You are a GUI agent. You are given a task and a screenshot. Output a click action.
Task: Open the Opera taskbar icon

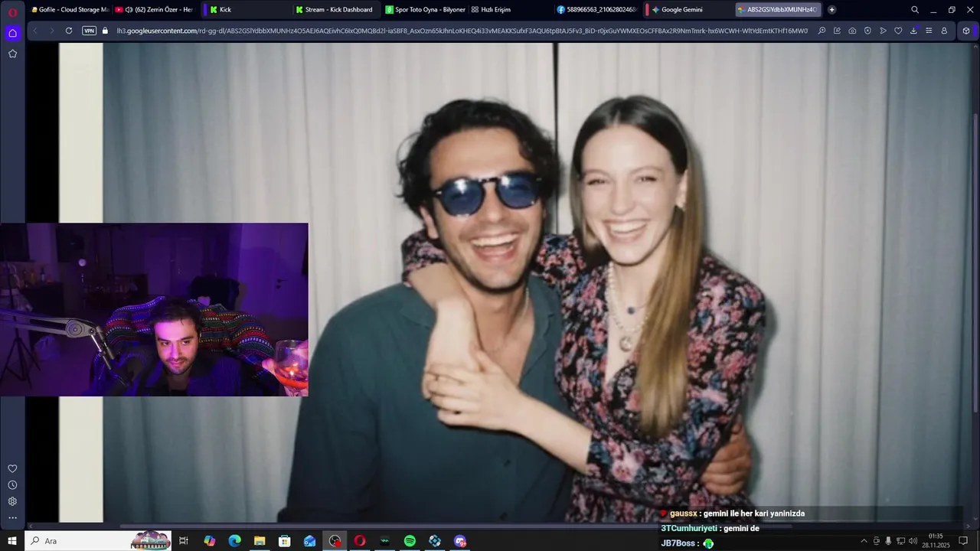[360, 541]
